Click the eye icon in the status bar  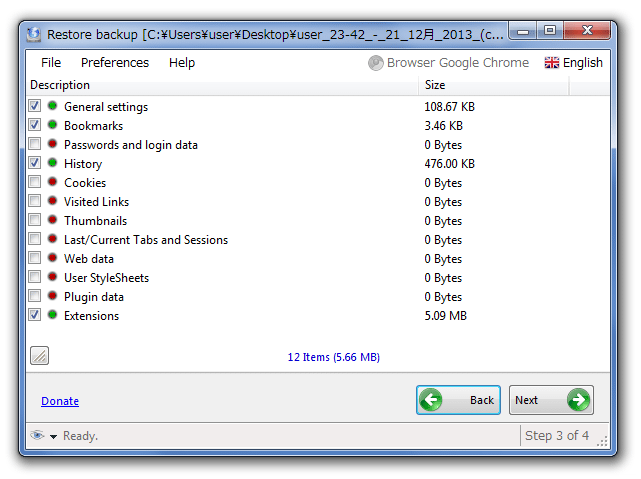coord(37,435)
